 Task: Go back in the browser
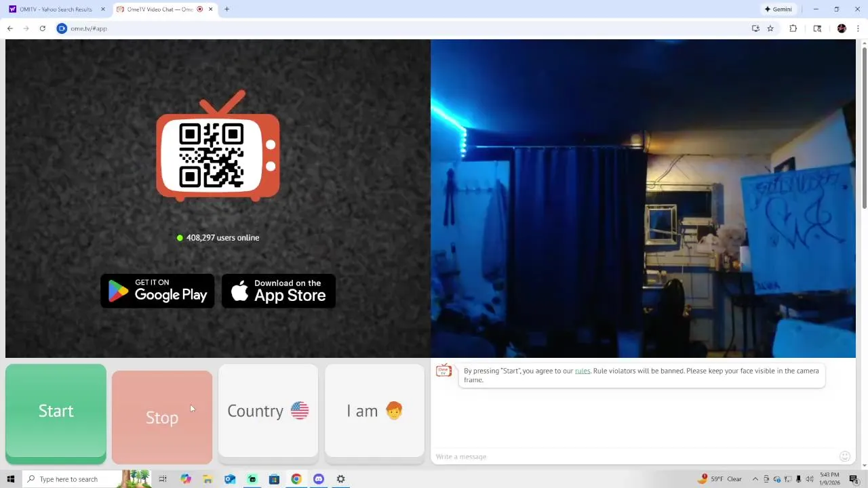pyautogui.click(x=10, y=28)
